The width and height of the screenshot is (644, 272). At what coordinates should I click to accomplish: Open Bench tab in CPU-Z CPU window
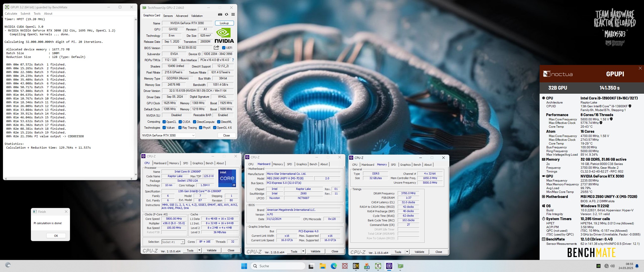[x=209, y=163]
